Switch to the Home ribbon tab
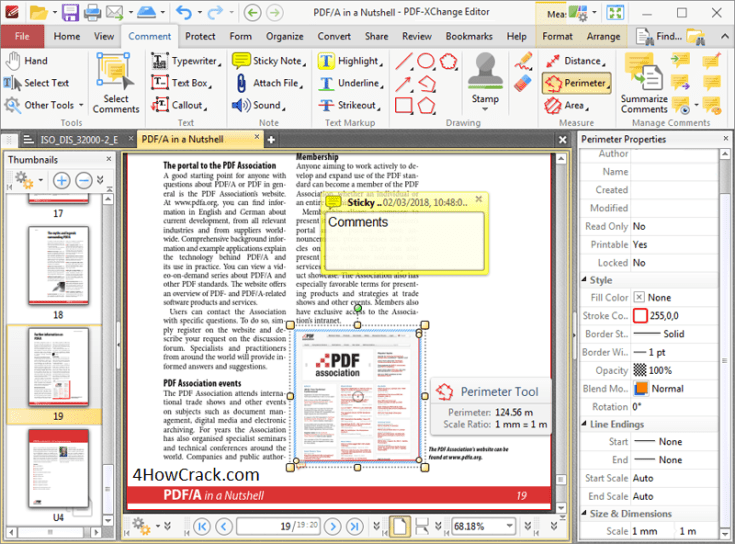Image resolution: width=735 pixels, height=544 pixels. (x=67, y=37)
